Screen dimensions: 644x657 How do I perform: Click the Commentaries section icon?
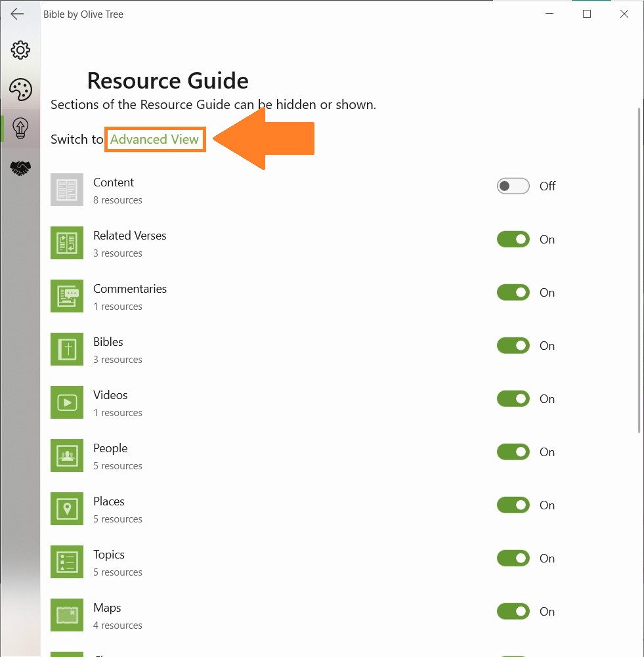(67, 296)
